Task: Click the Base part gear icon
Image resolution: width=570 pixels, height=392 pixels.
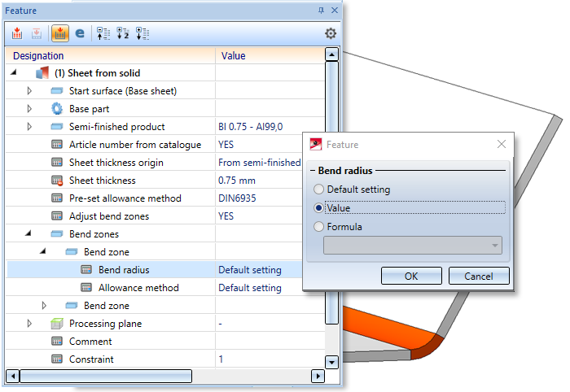Action: pos(57,108)
